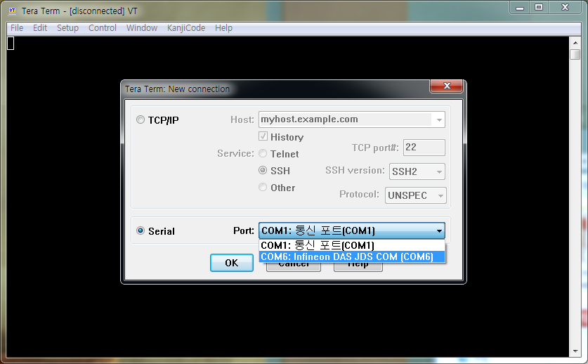Screen dimensions: 588x364
Task: Click the terminal vertical scrollbar thumb
Action: pyautogui.click(x=575, y=54)
